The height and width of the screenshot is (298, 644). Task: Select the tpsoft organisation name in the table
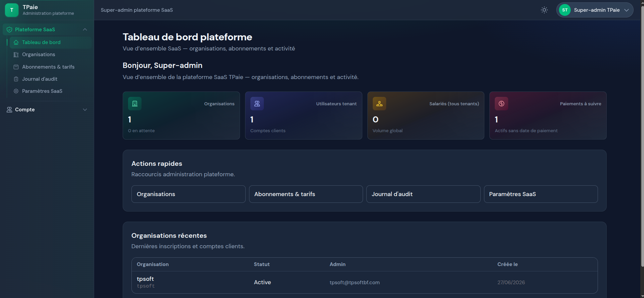pyautogui.click(x=145, y=279)
